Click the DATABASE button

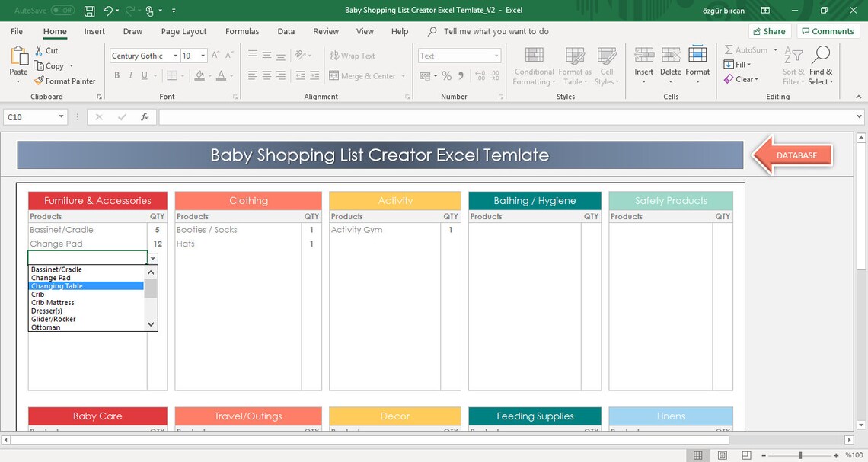(x=797, y=155)
